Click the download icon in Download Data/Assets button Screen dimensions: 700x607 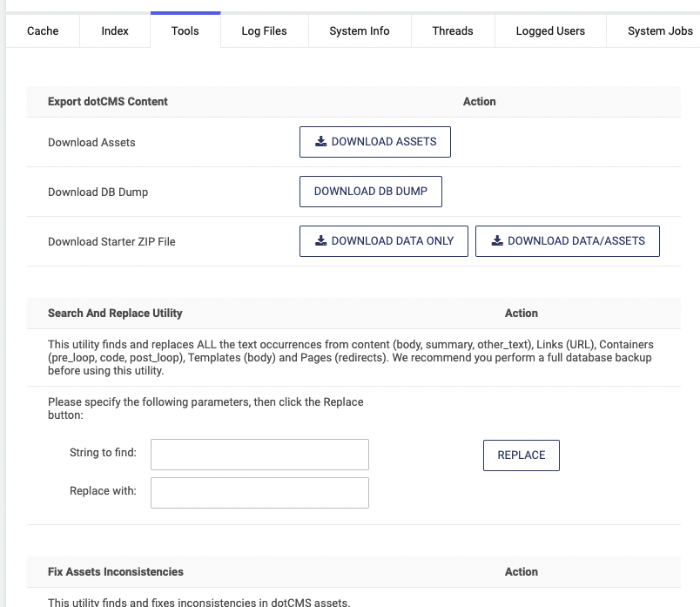tap(497, 241)
